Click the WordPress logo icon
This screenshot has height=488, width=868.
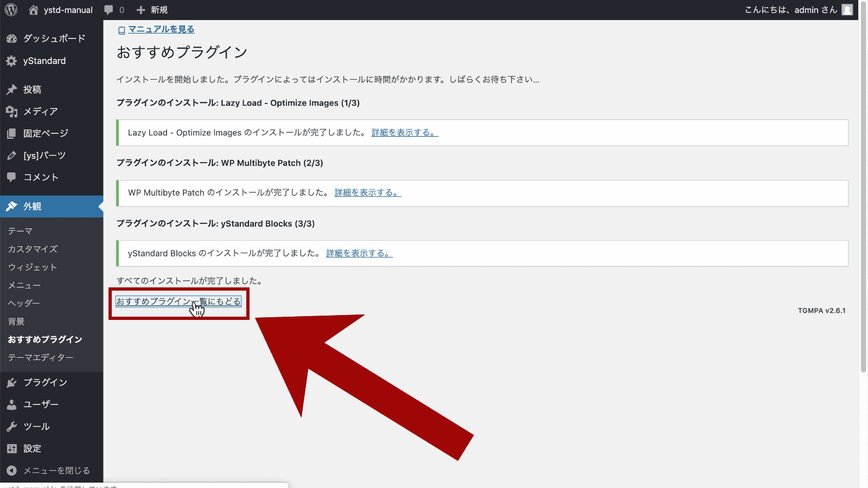coord(11,10)
